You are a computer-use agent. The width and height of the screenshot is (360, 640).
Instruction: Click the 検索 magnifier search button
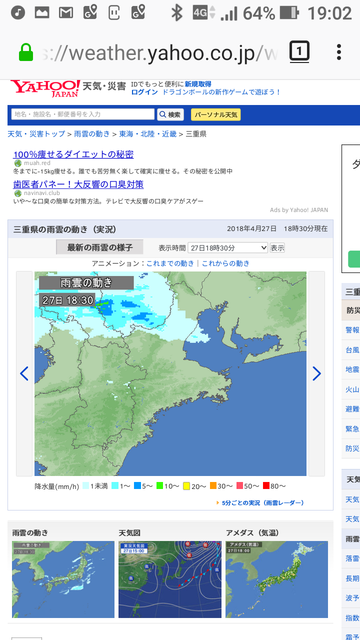[170, 115]
